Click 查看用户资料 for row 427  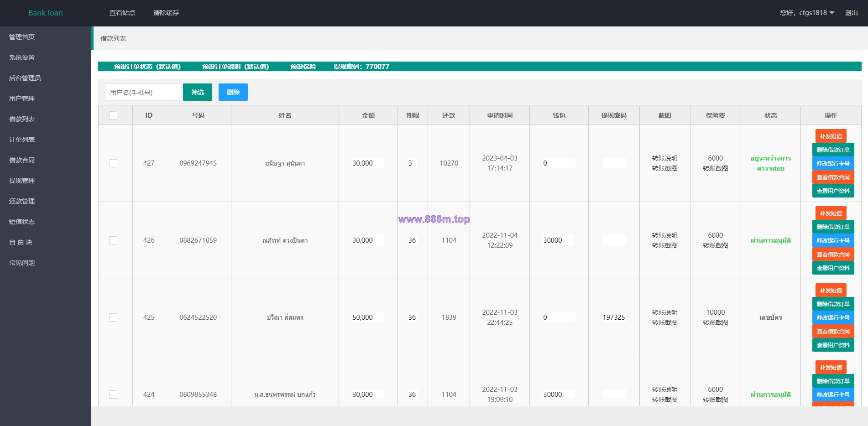[833, 191]
